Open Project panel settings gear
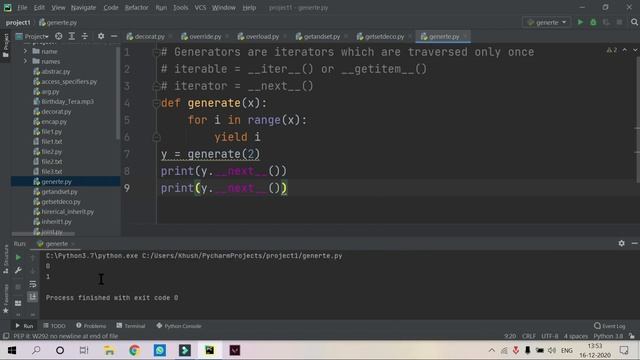 tap(101, 36)
